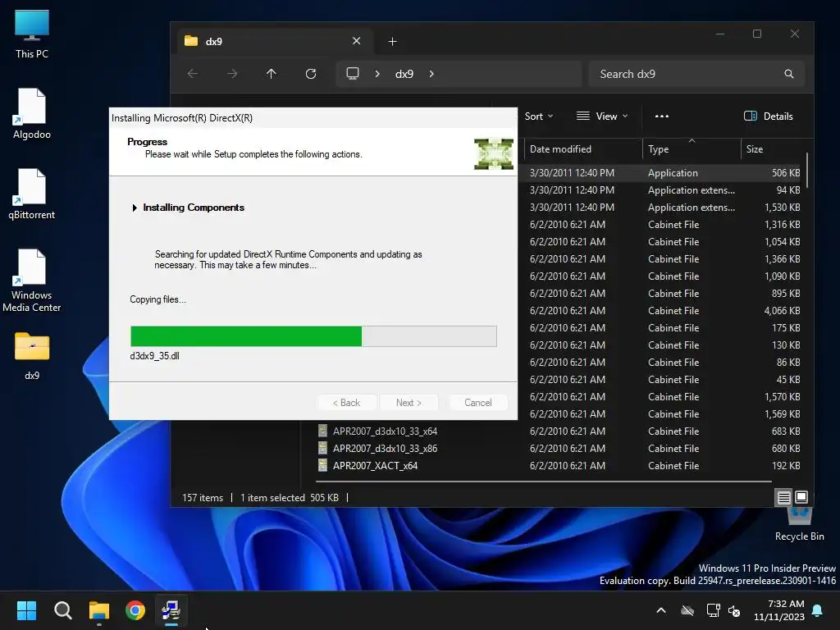Open the network status tray icon
The width and height of the screenshot is (840, 630).
click(x=713, y=610)
